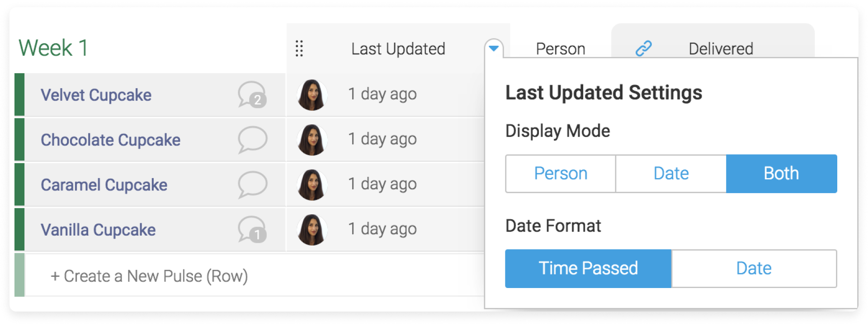The height and width of the screenshot is (326, 868).
Task: Click the Week 1 group title
Action: tap(53, 47)
